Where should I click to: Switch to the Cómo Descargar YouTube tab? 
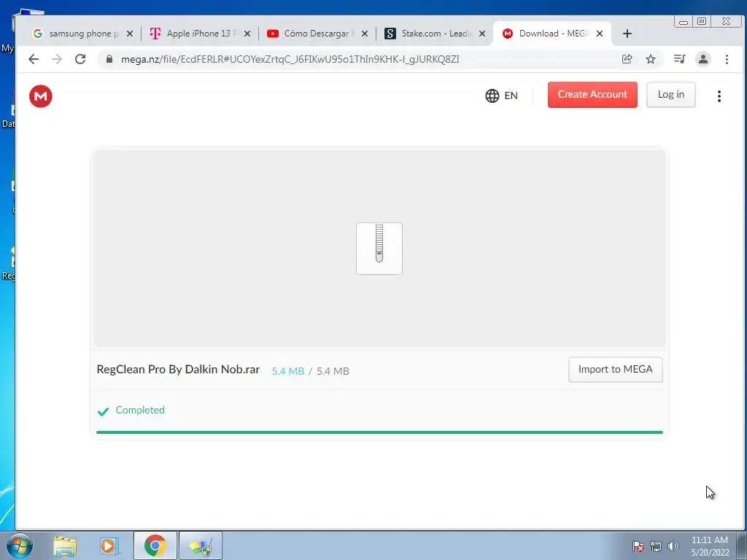point(317,34)
